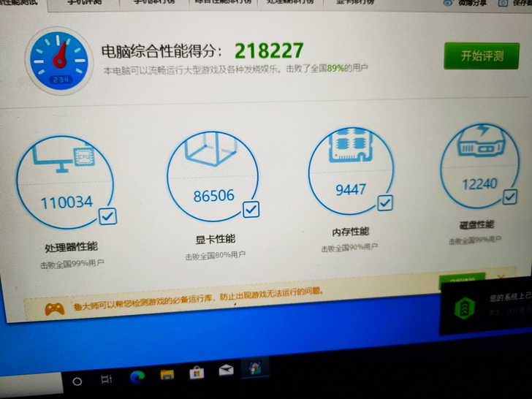Click the 击败了全国89%的用户 description line
Image resolution: width=532 pixels, height=399 pixels.
point(236,69)
